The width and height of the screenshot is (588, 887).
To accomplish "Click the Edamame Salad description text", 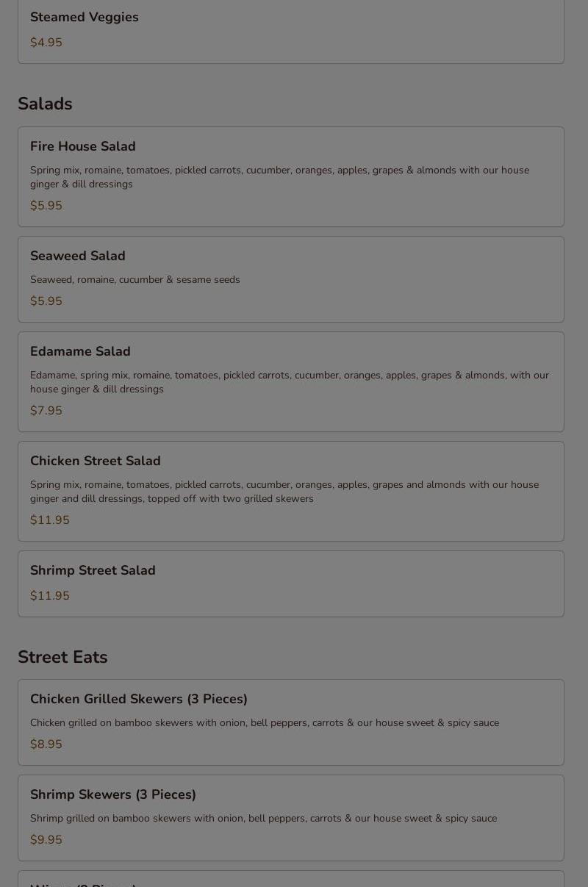I will point(290,382).
